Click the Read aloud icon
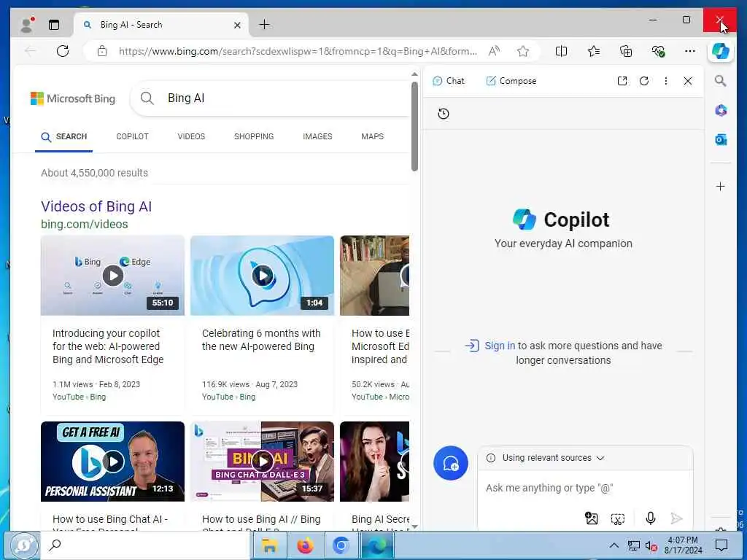Screen dimensions: 747x560 (x=494, y=51)
